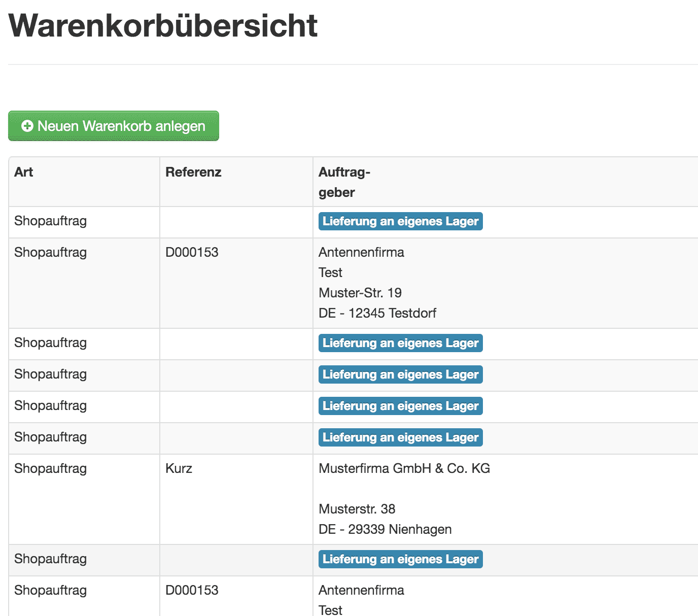Image resolution: width=698 pixels, height=616 pixels.
Task: Click the Lager badge below the Nienhagen row
Action: [x=401, y=559]
